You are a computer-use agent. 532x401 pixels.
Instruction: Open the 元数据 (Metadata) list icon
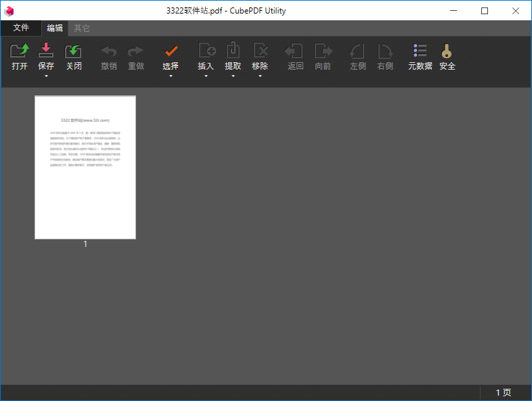coord(420,51)
